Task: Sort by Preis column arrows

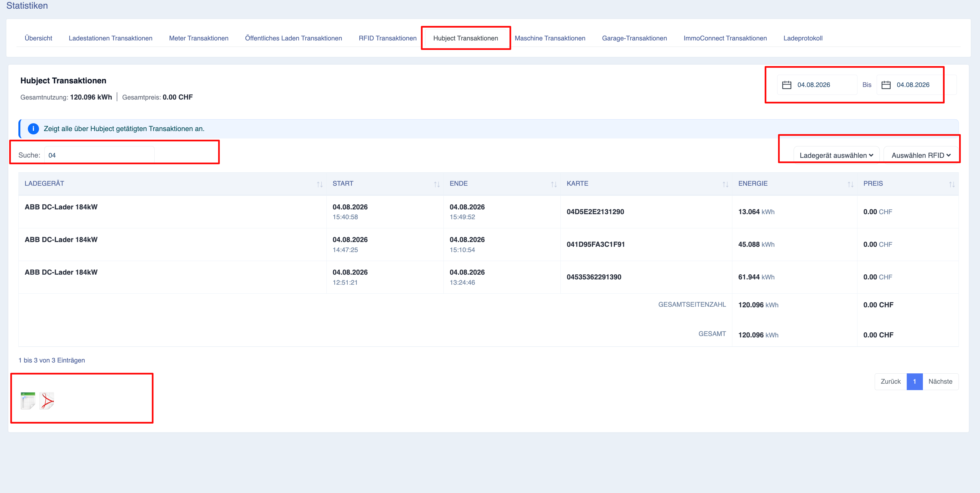Action: (x=952, y=184)
